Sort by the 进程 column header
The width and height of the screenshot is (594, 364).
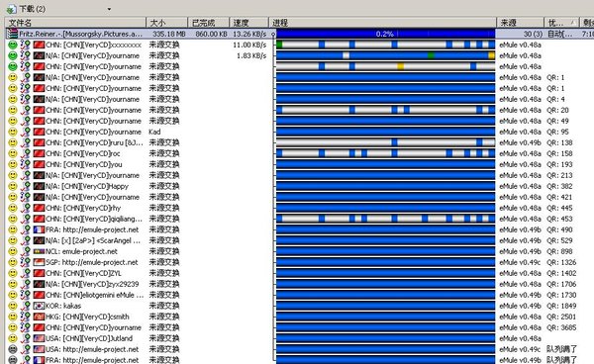[382, 23]
